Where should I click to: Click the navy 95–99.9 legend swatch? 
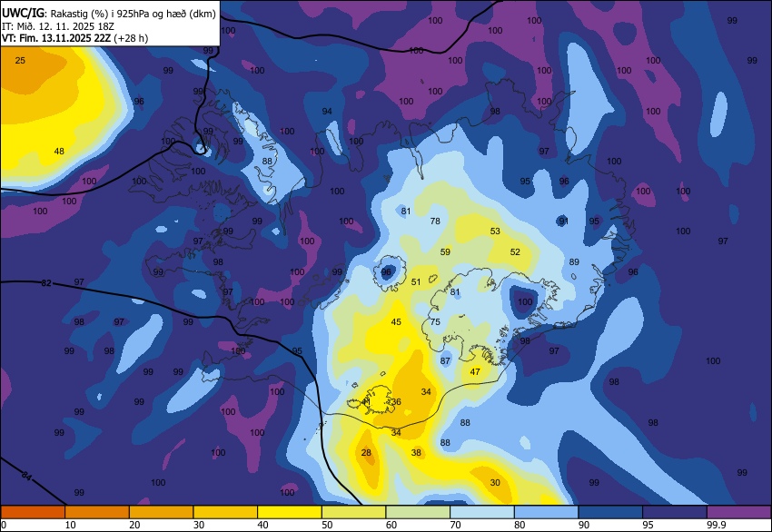click(675, 512)
